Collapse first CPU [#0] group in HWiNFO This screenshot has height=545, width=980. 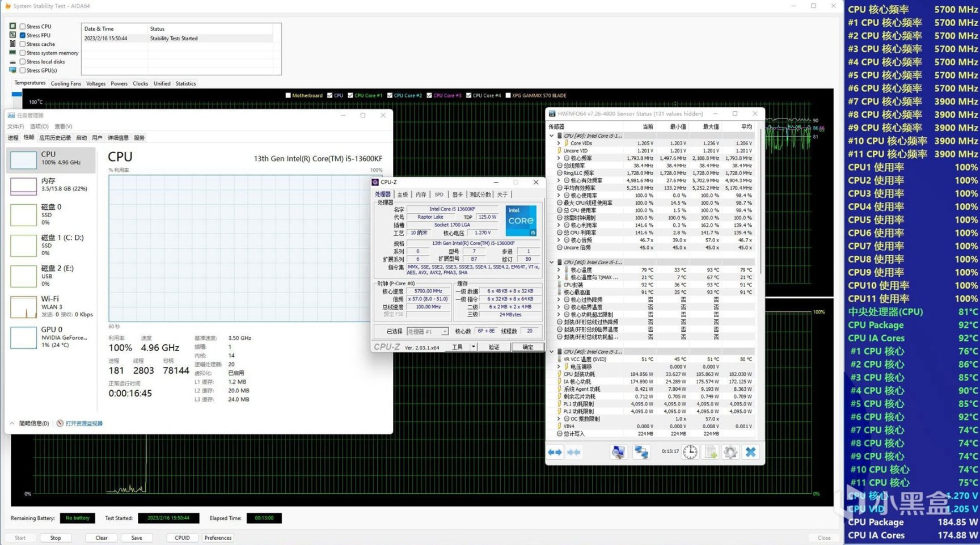coord(551,136)
